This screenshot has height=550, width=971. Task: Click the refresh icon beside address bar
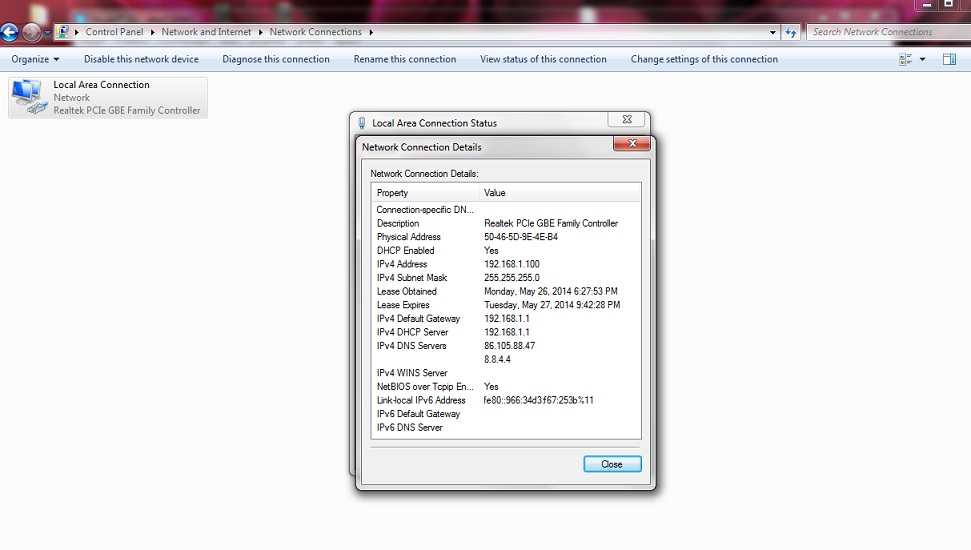click(x=791, y=32)
